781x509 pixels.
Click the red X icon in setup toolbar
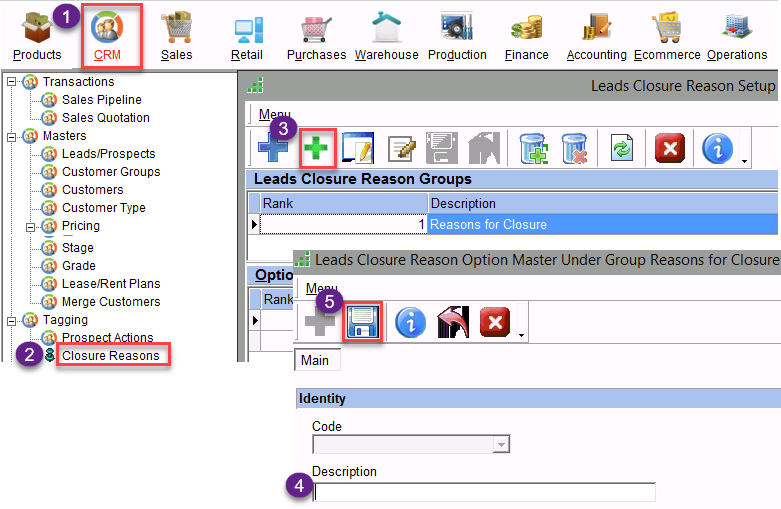669,149
